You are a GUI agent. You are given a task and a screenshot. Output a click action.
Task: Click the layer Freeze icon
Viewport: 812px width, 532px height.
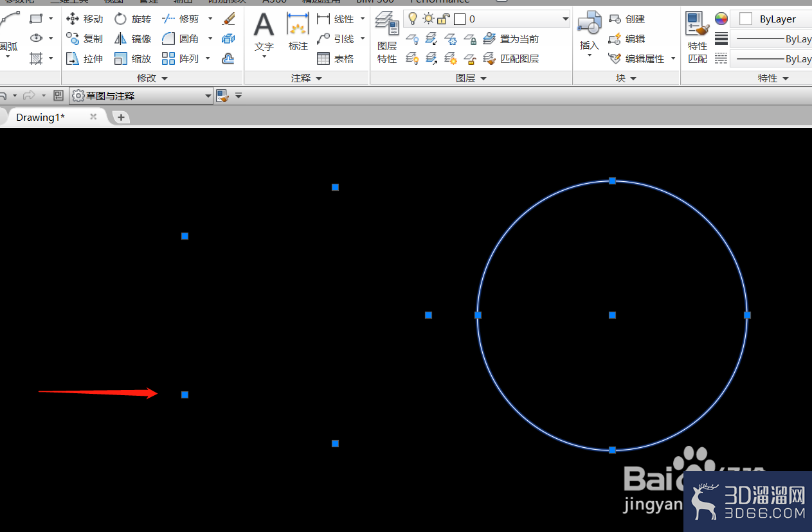pos(451,40)
